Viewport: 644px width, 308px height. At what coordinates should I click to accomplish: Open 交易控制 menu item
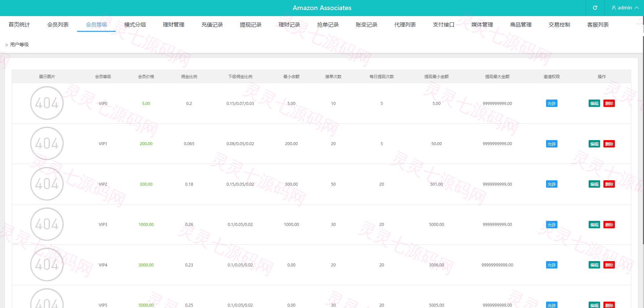pos(559,24)
